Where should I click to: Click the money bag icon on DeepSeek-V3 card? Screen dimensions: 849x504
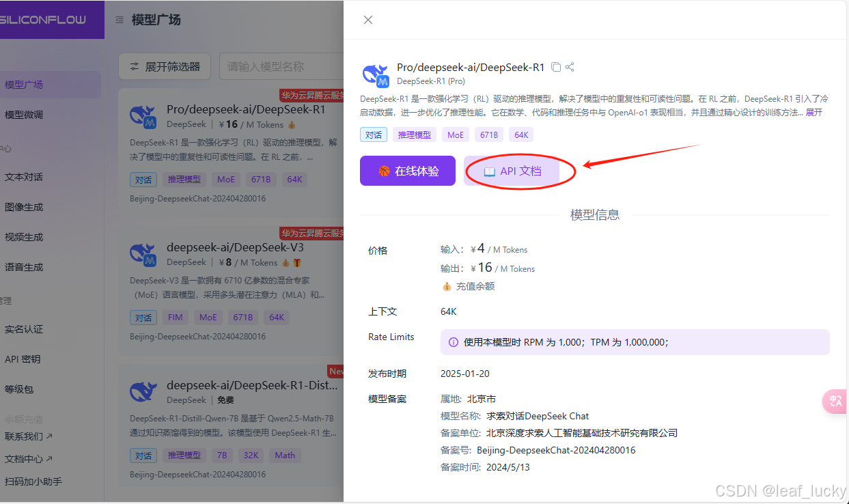(x=286, y=263)
